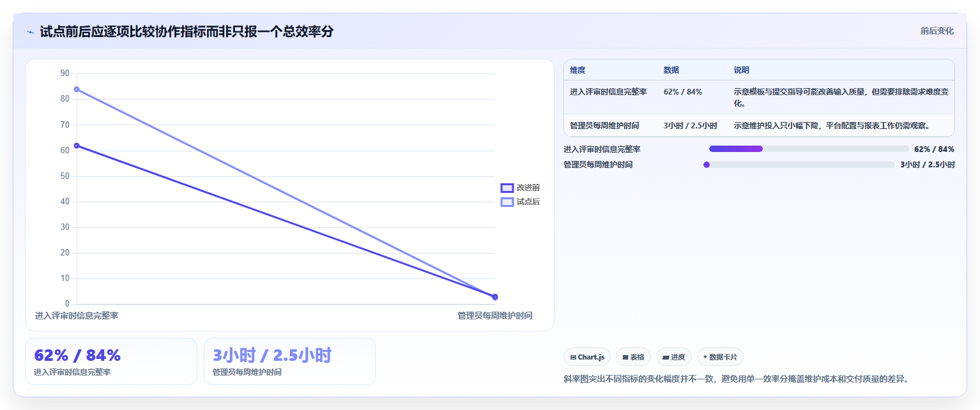The height and width of the screenshot is (410, 980).
Task: Click table row label 管理员每周维护时间
Action: tap(604, 126)
